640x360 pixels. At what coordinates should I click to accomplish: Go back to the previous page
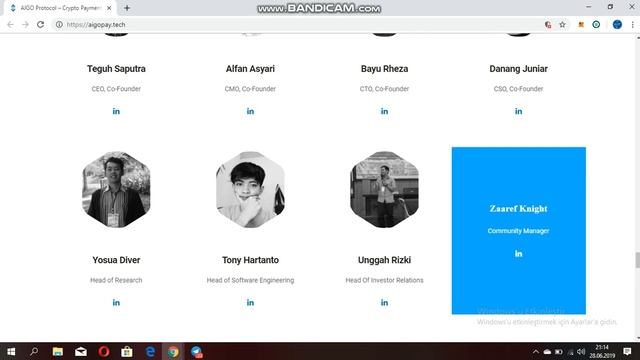coord(10,24)
